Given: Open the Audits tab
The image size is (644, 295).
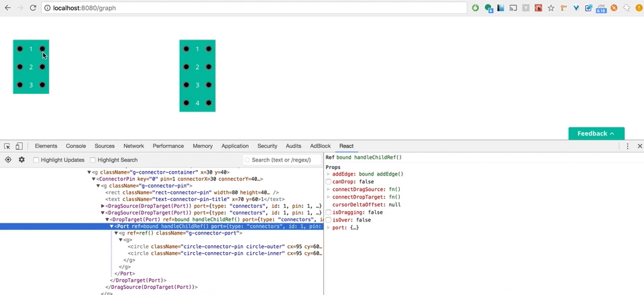Looking at the screenshot, I should coord(294,146).
